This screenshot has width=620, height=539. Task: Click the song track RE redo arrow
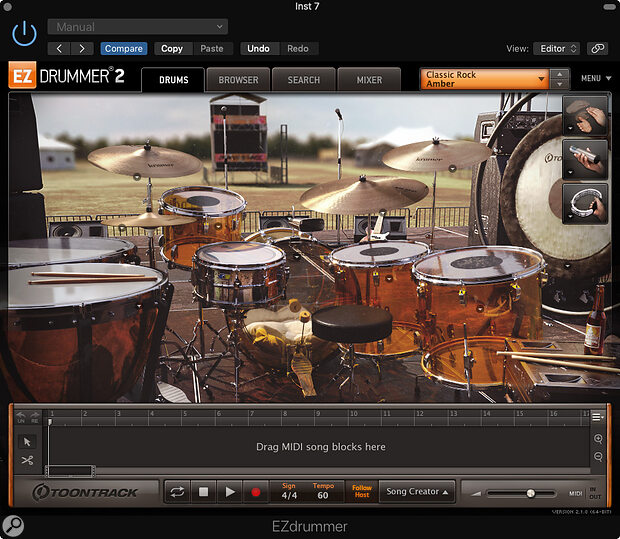(x=35, y=417)
